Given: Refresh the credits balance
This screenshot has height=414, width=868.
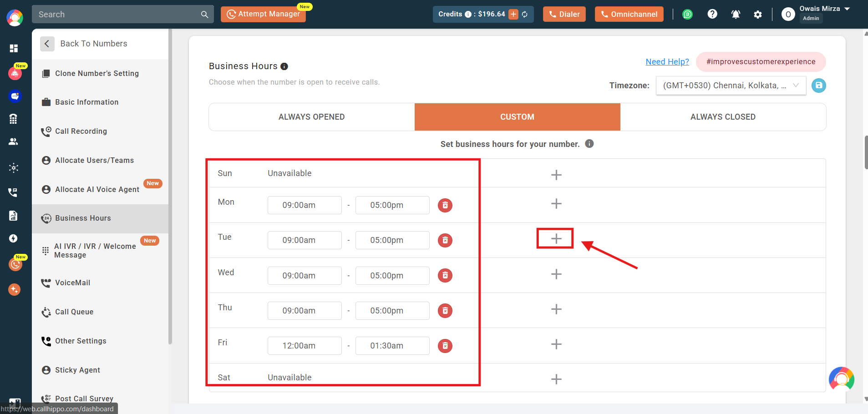Looking at the screenshot, I should click(525, 14).
